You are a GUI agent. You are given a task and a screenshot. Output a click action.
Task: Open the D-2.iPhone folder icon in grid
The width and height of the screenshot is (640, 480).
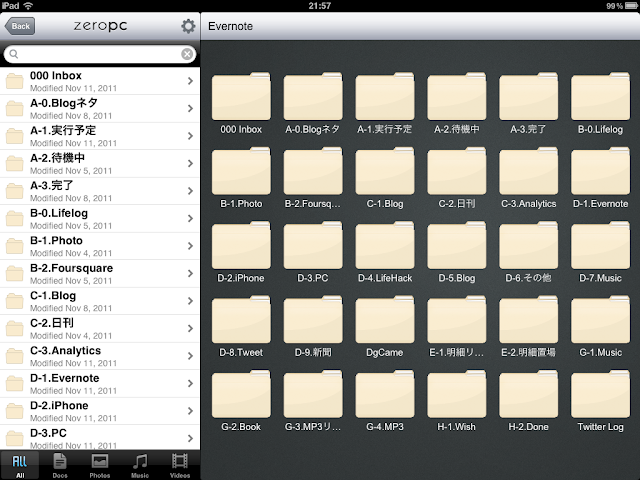[241, 245]
